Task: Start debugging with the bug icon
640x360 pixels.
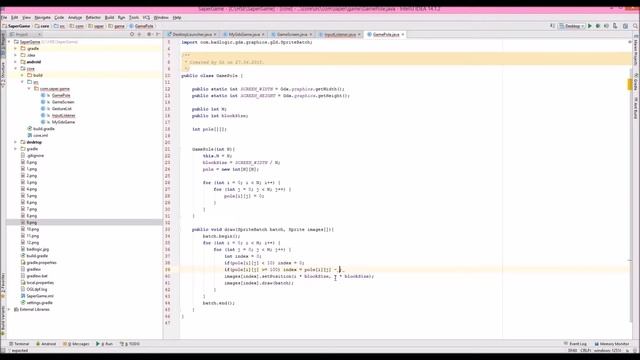Action: [x=598, y=26]
